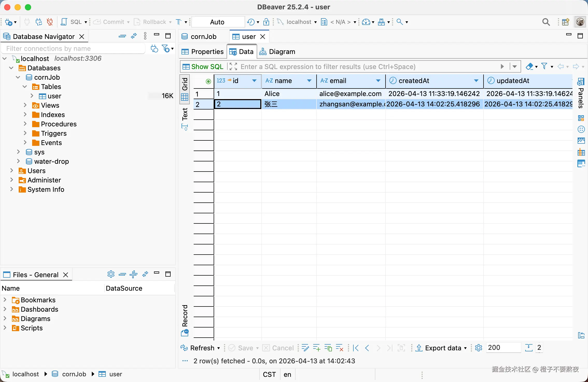Viewport: 588px width, 382px height.
Task: Click the duplicate row icon
Action: (x=328, y=348)
